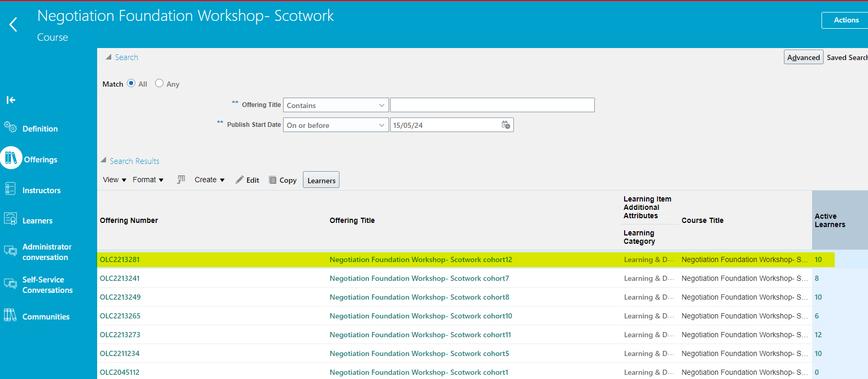The width and height of the screenshot is (868, 379).
Task: Click the Self-Service Conversations icon
Action: pyautogui.click(x=10, y=283)
